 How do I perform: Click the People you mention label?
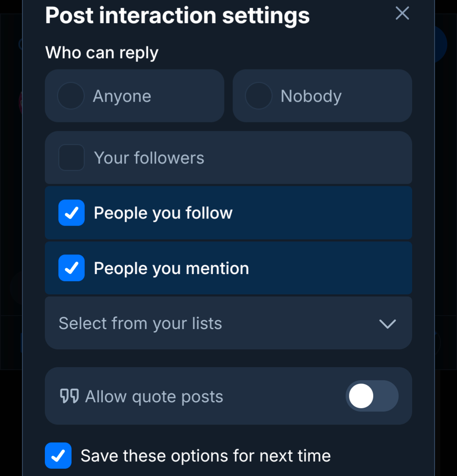[x=171, y=268]
